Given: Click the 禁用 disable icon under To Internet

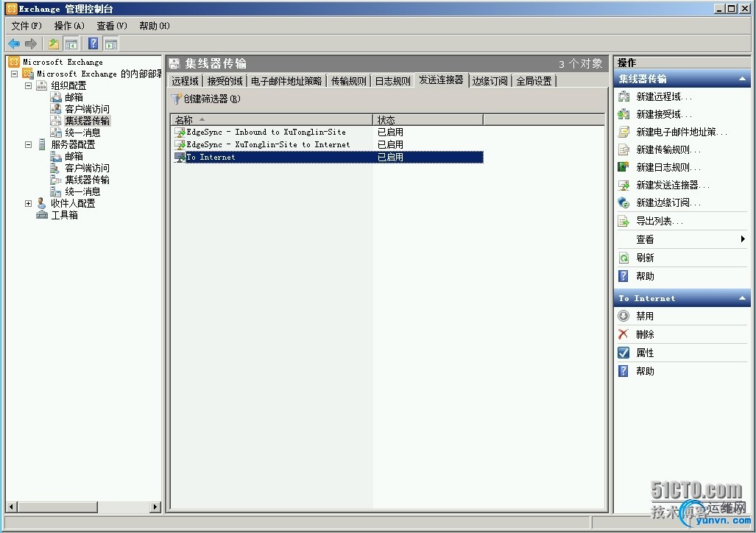Looking at the screenshot, I should [624, 316].
